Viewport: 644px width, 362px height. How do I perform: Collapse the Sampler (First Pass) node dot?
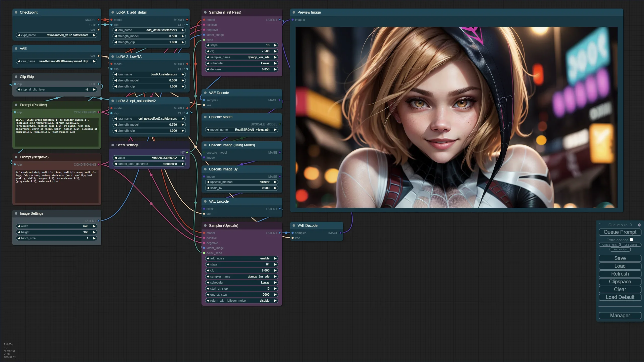(x=205, y=12)
